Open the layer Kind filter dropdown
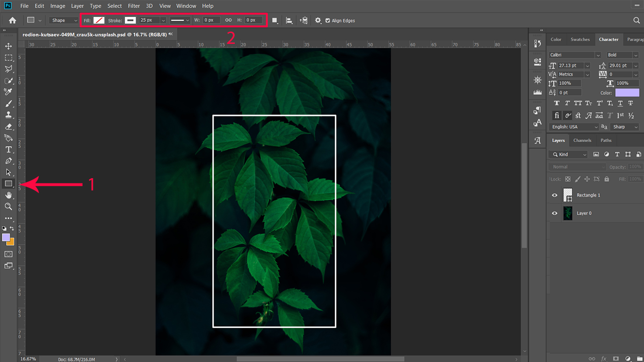The height and width of the screenshot is (362, 644). click(569, 155)
